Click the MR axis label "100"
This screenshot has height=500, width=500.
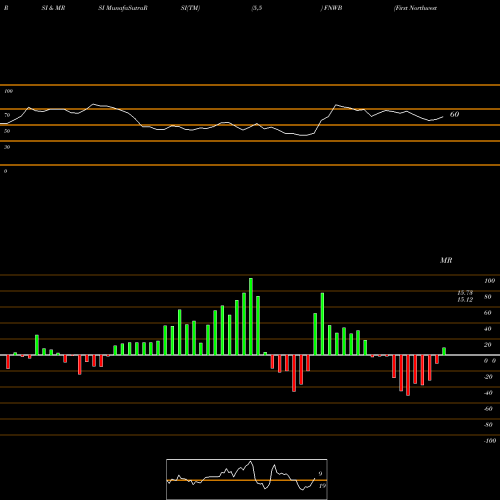click(489, 281)
